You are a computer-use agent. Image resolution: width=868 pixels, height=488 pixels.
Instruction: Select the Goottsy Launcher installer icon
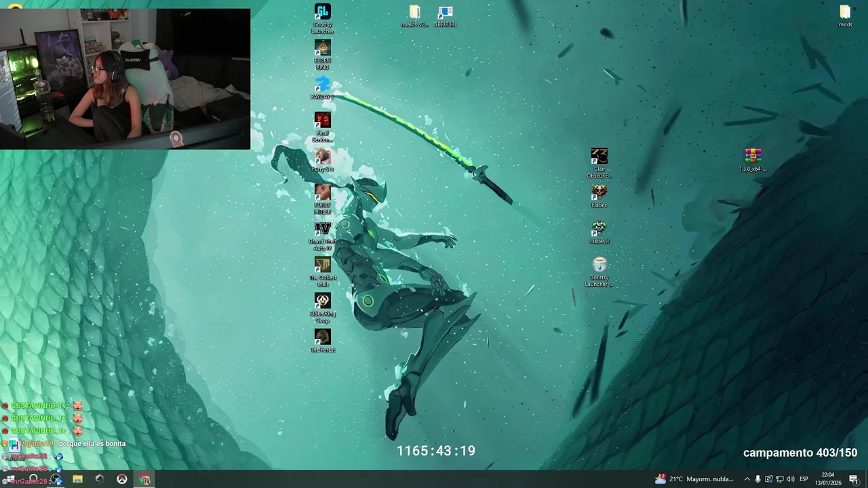click(x=599, y=272)
